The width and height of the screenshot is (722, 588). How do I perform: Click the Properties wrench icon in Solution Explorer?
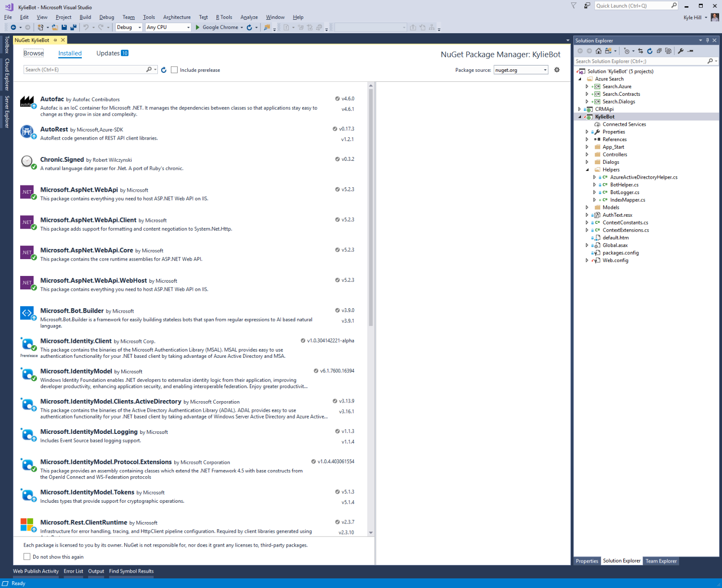pyautogui.click(x=681, y=51)
